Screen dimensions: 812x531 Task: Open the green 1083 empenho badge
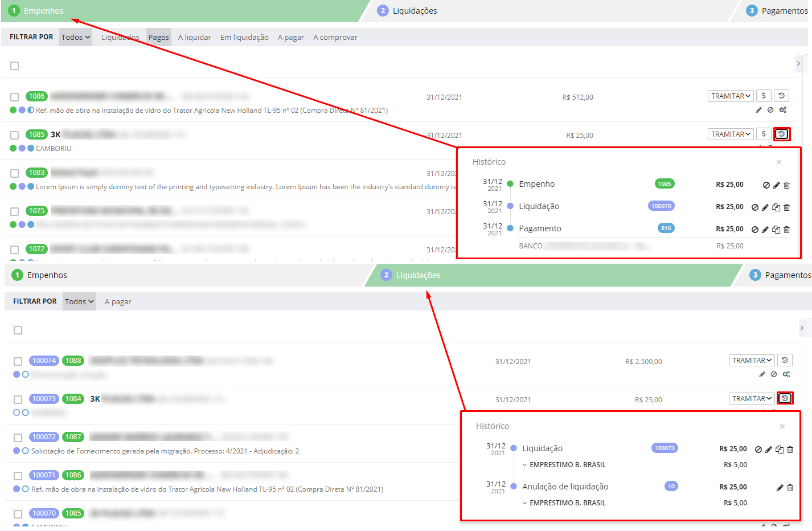click(x=36, y=173)
